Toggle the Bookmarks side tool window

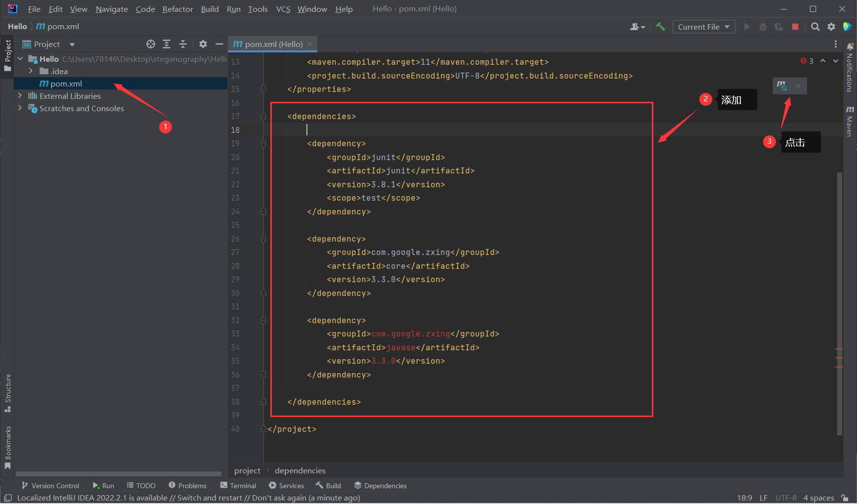[7, 447]
